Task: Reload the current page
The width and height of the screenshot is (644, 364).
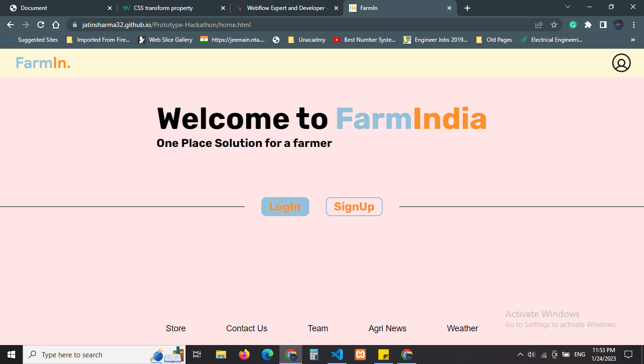Action: click(41, 25)
